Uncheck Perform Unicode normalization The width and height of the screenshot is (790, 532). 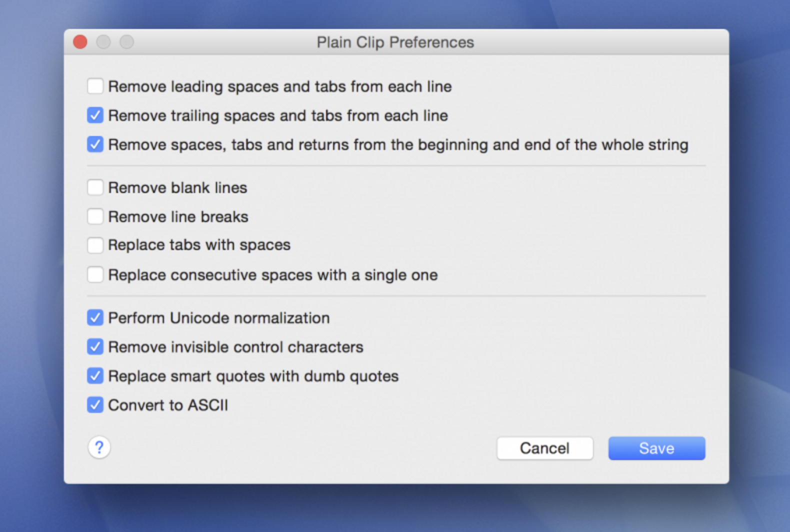pyautogui.click(x=95, y=317)
